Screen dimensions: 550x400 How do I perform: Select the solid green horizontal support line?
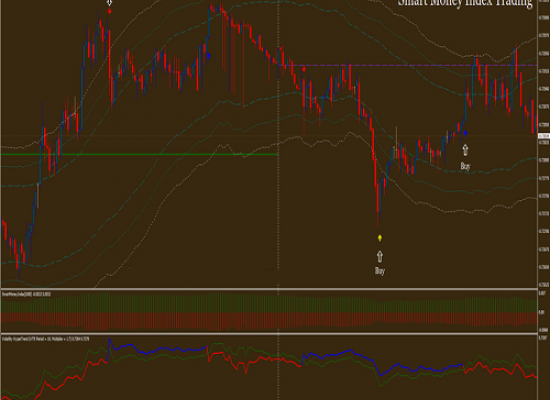pos(140,154)
